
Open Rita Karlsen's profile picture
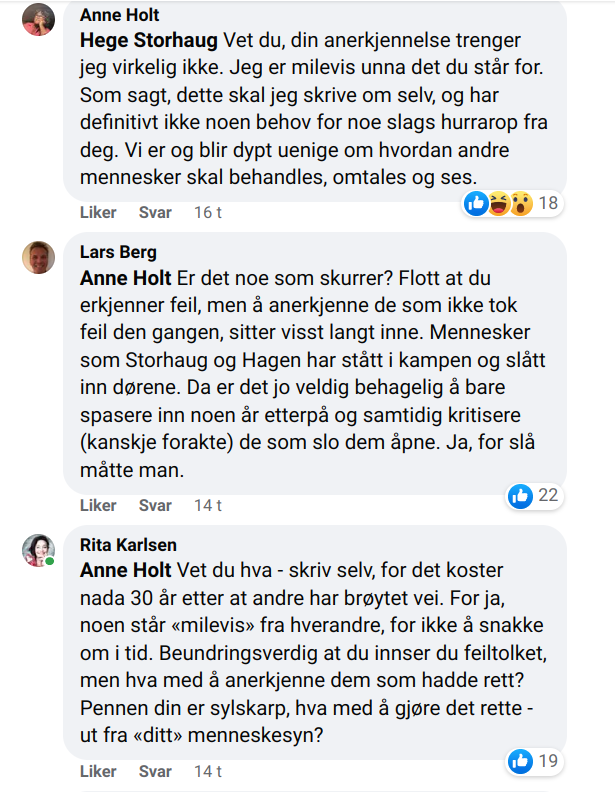(x=38, y=549)
